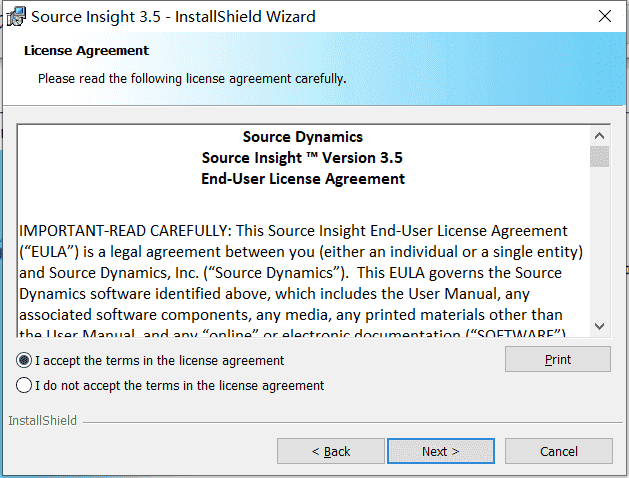The height and width of the screenshot is (478, 629).
Task: Click the 'I accept the terms' label text
Action: 160,361
